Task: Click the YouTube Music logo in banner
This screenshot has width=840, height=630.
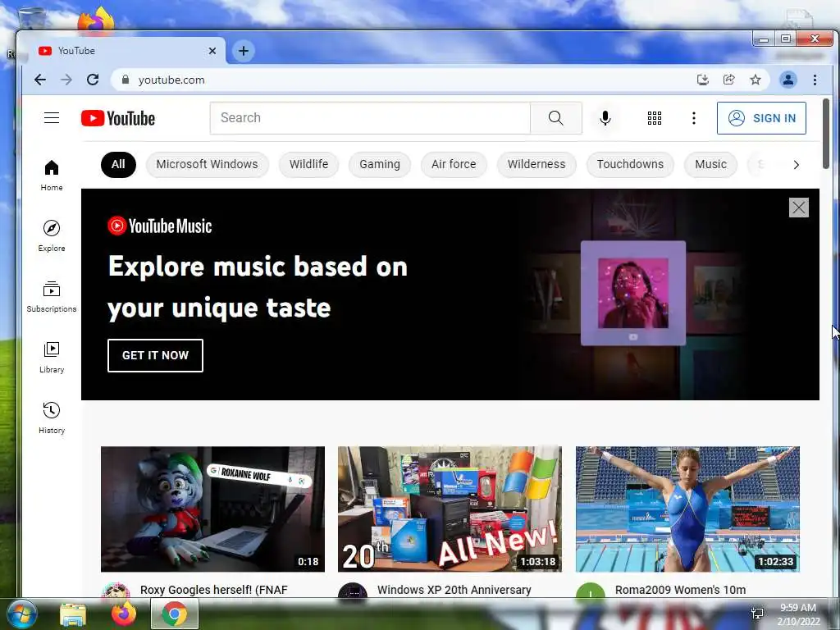Action: [160, 226]
